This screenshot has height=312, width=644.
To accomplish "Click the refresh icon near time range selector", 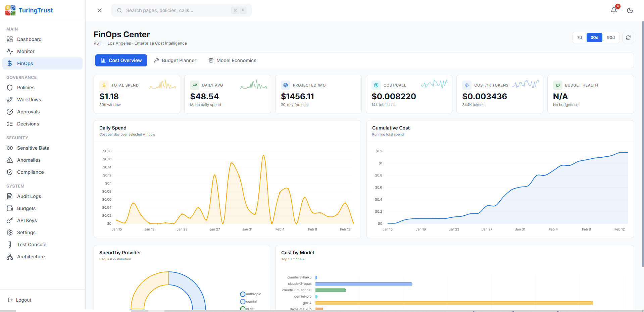I will [628, 38].
